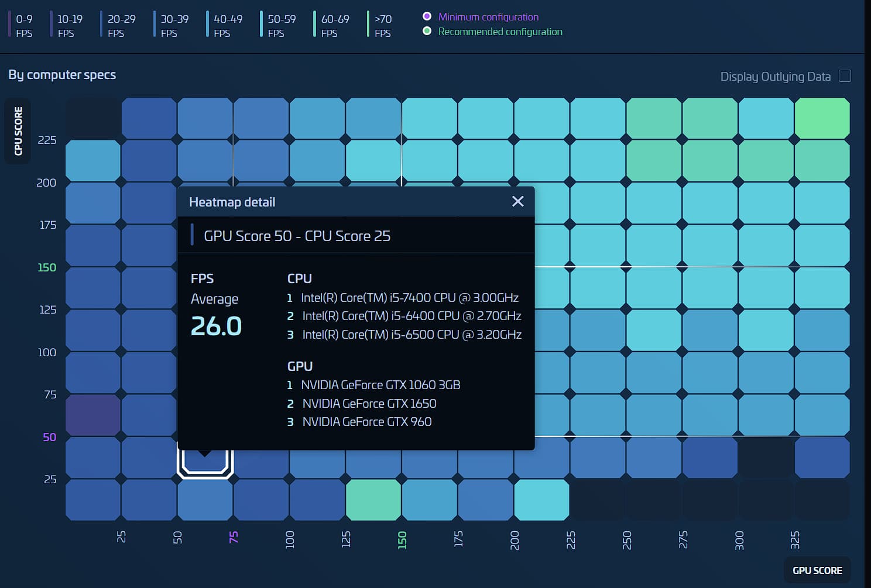Select the bright green cell GPU 325, CPU 225

[x=822, y=118]
